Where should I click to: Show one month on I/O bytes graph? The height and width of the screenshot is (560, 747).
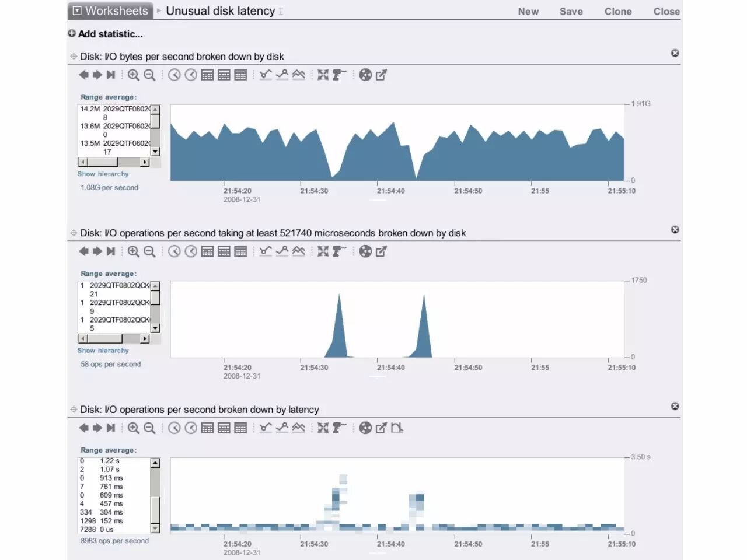coord(240,75)
